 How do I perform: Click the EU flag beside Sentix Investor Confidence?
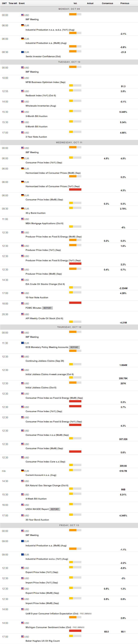pos(22,52)
